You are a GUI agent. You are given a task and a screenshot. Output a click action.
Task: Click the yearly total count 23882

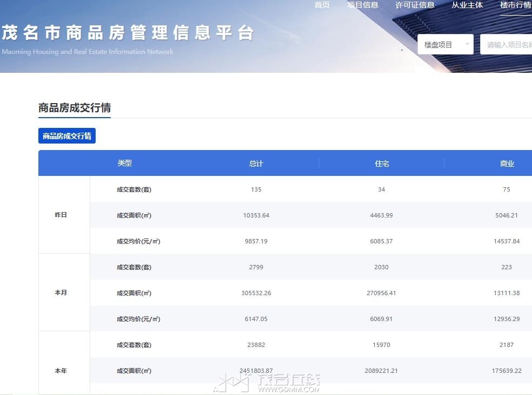256,345
